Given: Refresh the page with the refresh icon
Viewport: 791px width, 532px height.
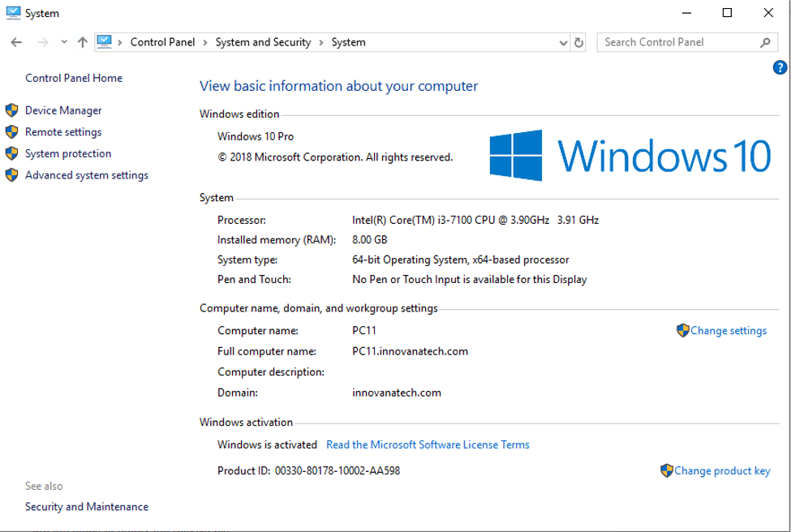Looking at the screenshot, I should point(577,41).
